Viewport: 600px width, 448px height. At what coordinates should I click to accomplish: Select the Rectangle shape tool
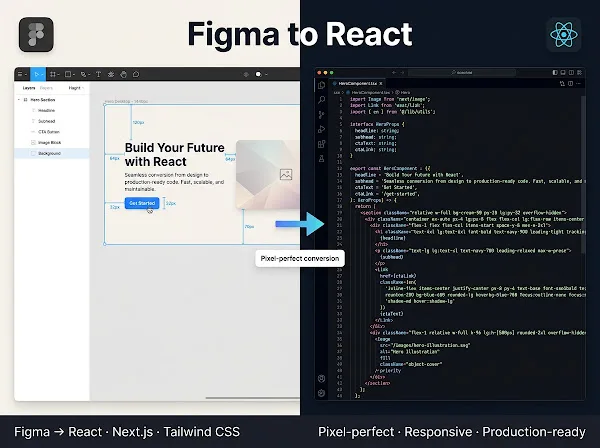[x=68, y=74]
